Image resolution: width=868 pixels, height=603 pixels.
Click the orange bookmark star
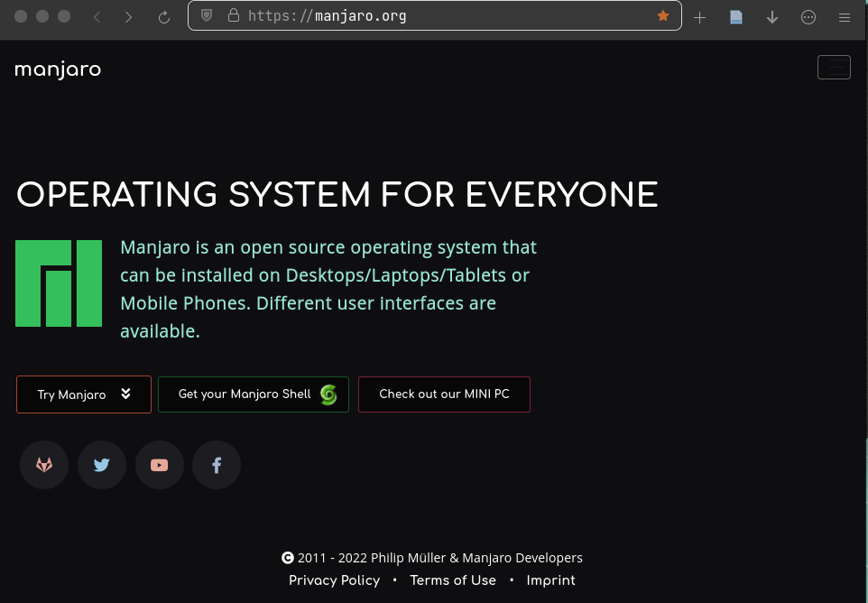point(663,16)
